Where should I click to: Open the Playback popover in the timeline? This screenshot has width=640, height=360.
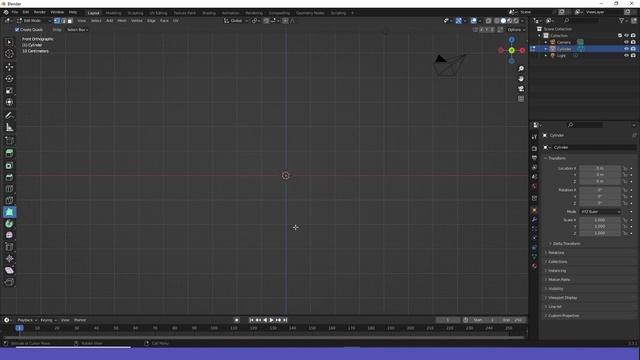click(x=27, y=320)
